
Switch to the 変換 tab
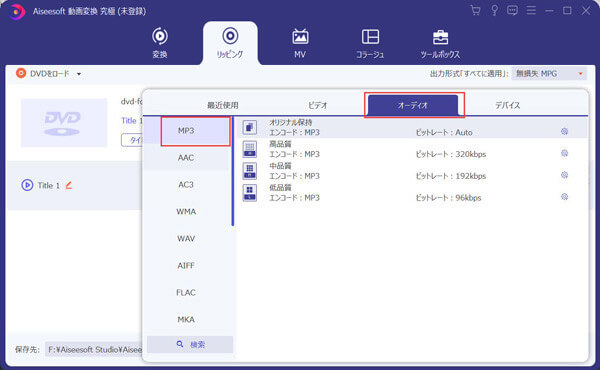point(160,43)
